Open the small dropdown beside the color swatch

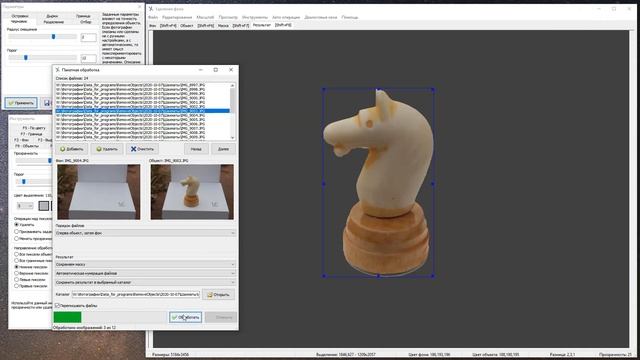click(x=25, y=206)
